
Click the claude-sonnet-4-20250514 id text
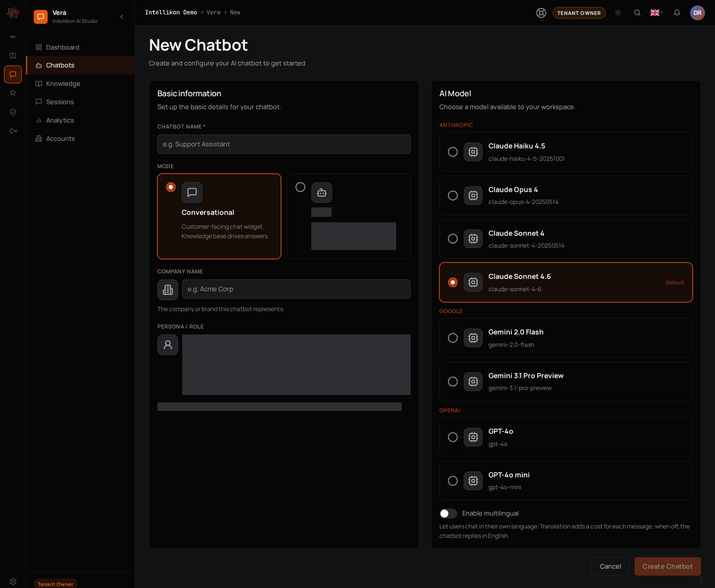(x=526, y=246)
